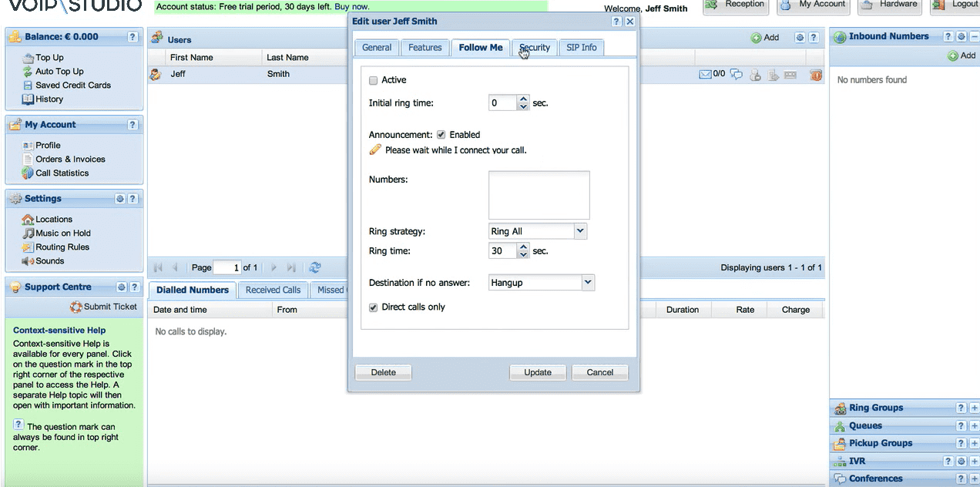The image size is (980, 487).
Task: Click the Update button
Action: (538, 372)
